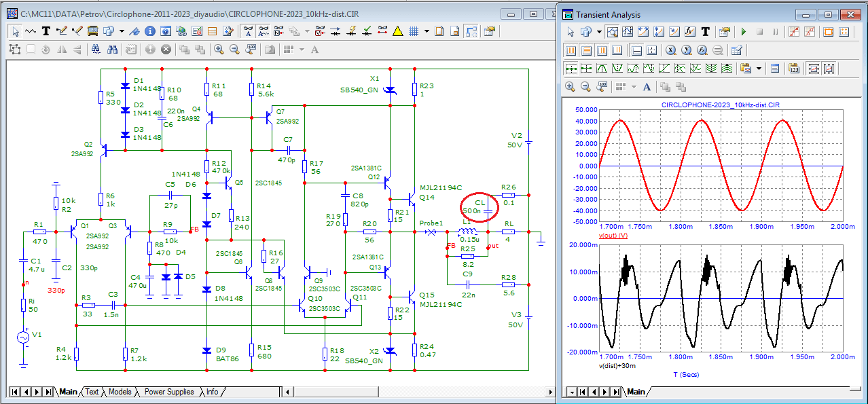Image resolution: width=868 pixels, height=404 pixels.
Task: Click the graphics shapes tool in schematic toolbar
Action: [x=108, y=31]
